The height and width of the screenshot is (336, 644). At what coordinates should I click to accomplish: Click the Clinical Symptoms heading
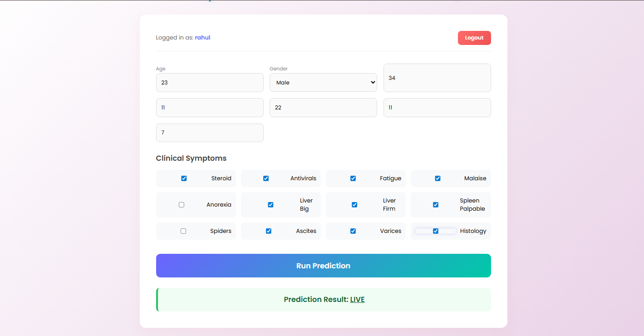tap(191, 158)
